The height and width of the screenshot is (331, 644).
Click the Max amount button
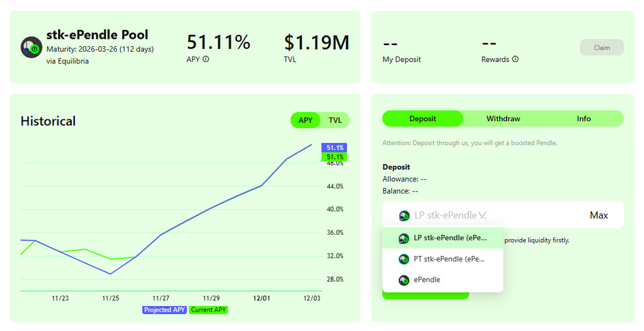click(598, 215)
